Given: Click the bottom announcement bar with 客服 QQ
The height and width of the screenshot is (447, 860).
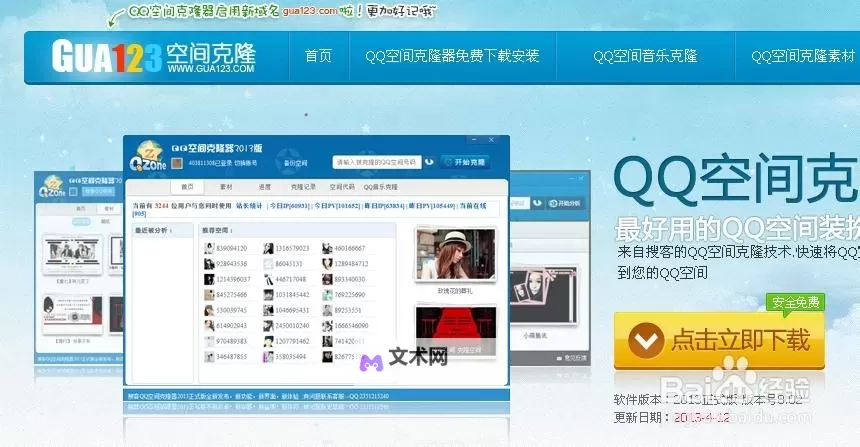Looking at the screenshot, I should [x=316, y=395].
